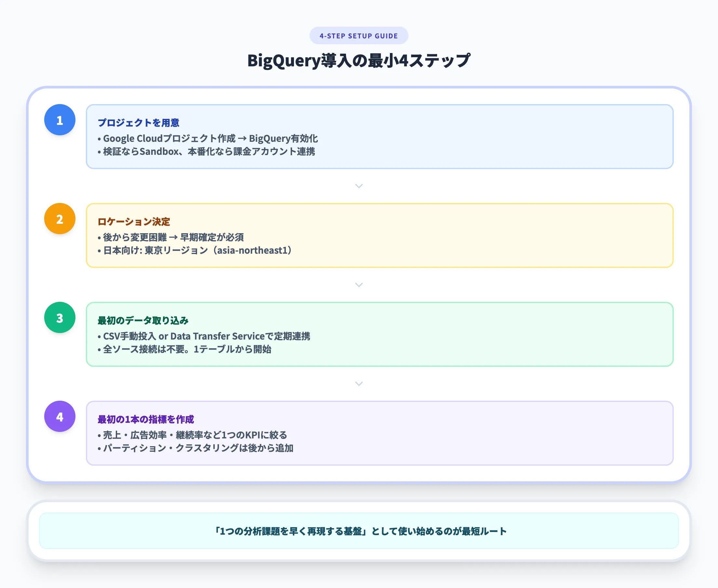Click the ロケーション決定 heading
Image resolution: width=718 pixels, height=588 pixels.
click(x=134, y=222)
